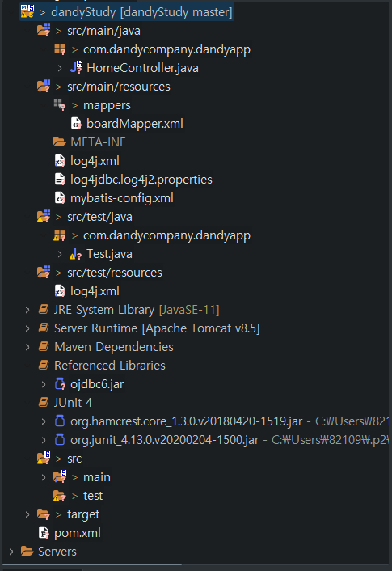Select mybatis-config.xml file name
392x571 pixels.
click(122, 198)
